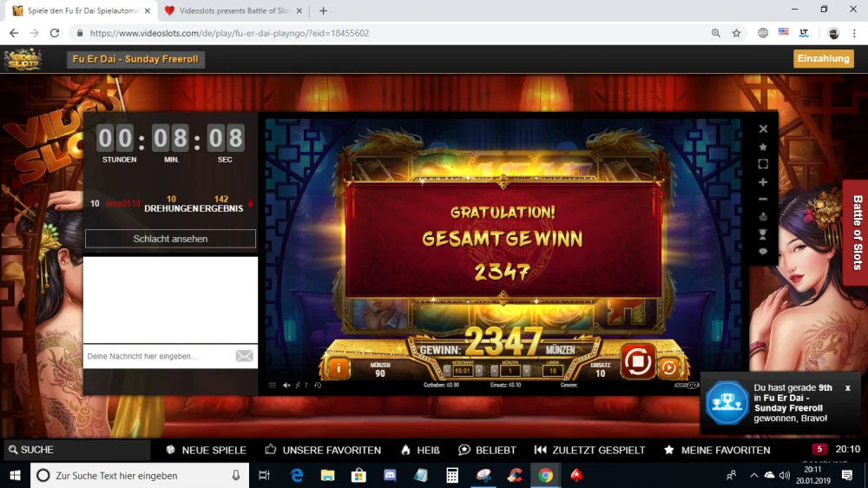Increase the number of Münzen per line
Screen dimensions: 868x488
(527, 371)
